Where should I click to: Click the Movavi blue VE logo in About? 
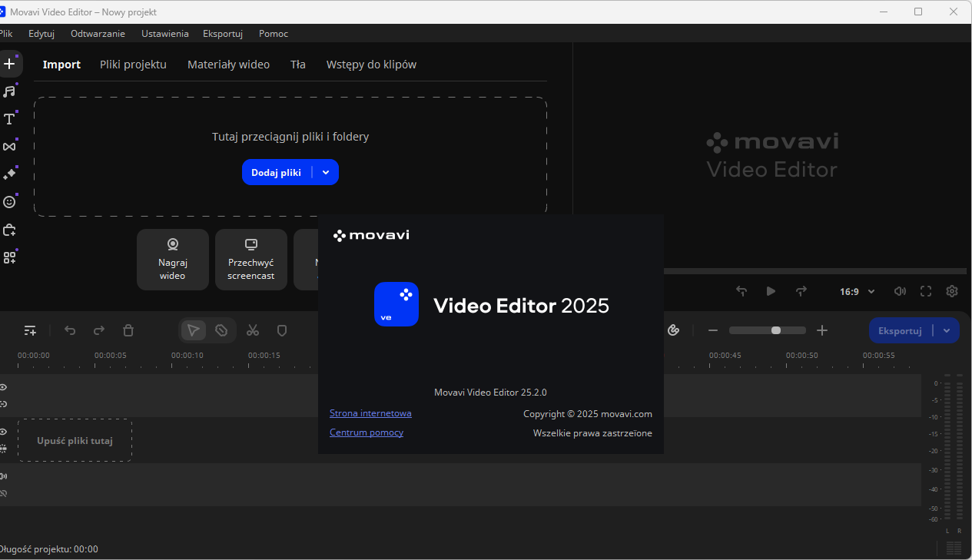tap(396, 304)
